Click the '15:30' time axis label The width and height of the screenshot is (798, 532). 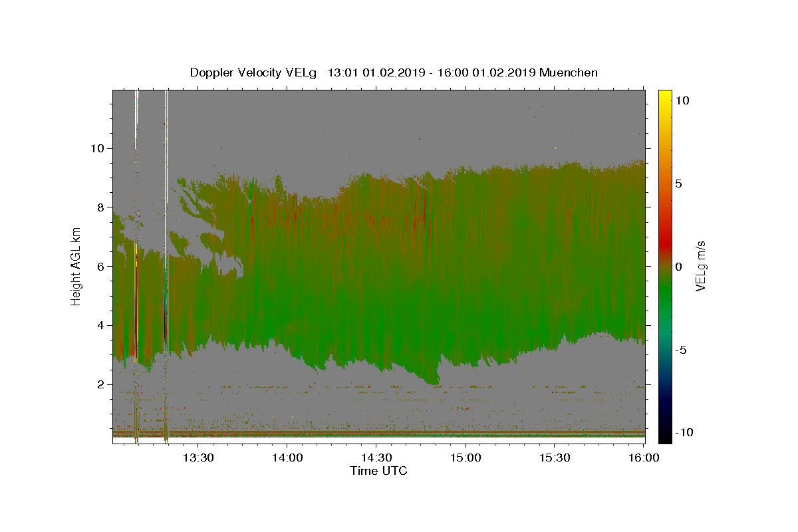coord(554,458)
